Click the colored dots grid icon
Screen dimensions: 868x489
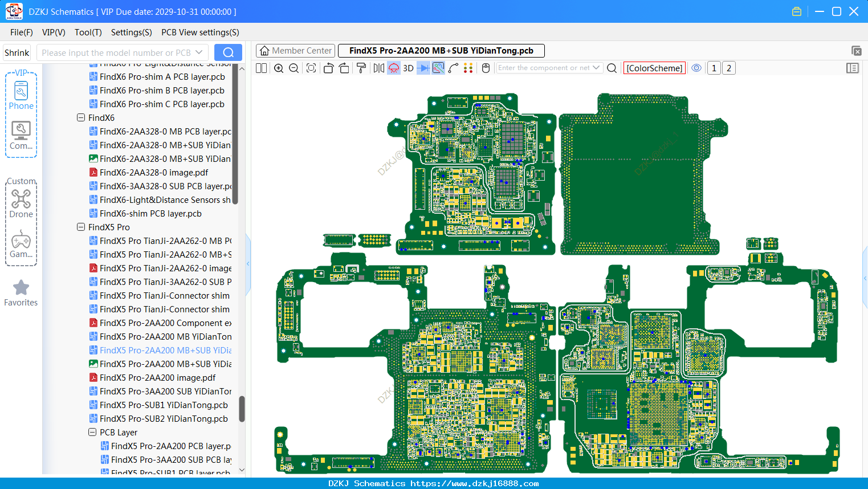(468, 68)
